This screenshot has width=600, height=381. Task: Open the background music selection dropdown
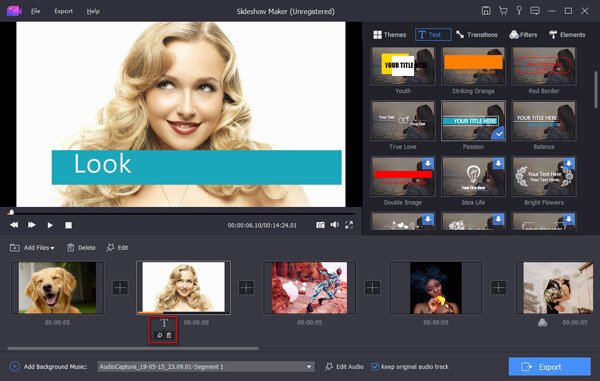tap(206, 366)
